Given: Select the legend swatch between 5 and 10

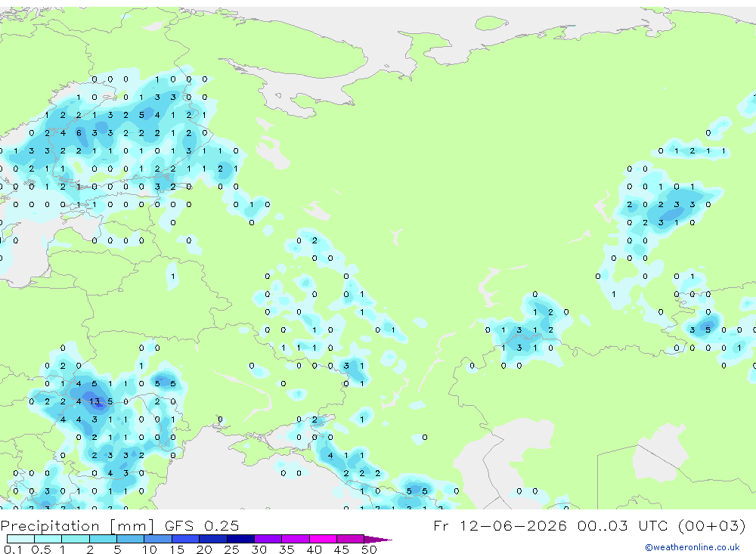Looking at the screenshot, I should pyautogui.click(x=130, y=539).
